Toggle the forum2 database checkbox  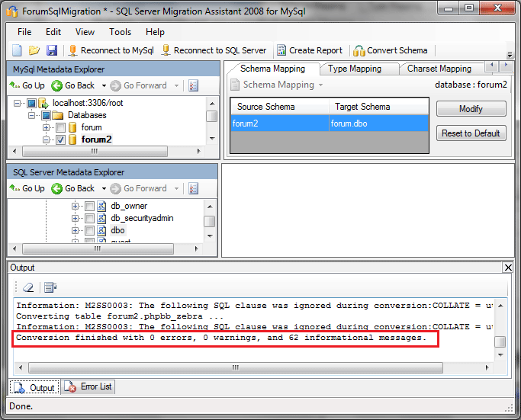pyautogui.click(x=61, y=139)
